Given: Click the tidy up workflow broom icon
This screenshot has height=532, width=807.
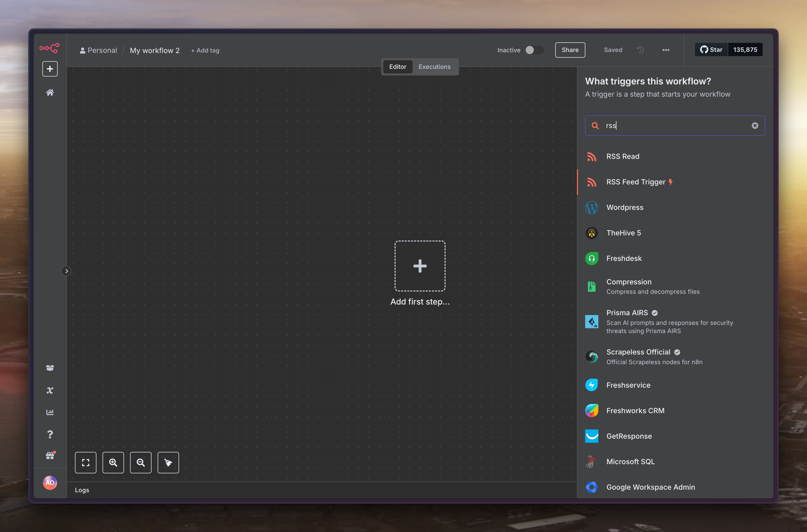Looking at the screenshot, I should point(168,462).
